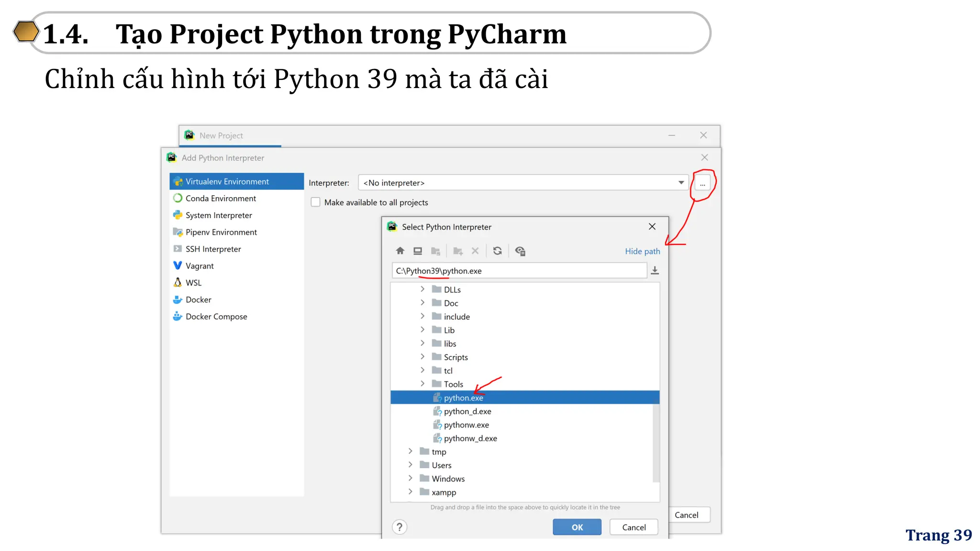Select System Interpreter in sidebar
This screenshot has width=980, height=551.
(219, 215)
